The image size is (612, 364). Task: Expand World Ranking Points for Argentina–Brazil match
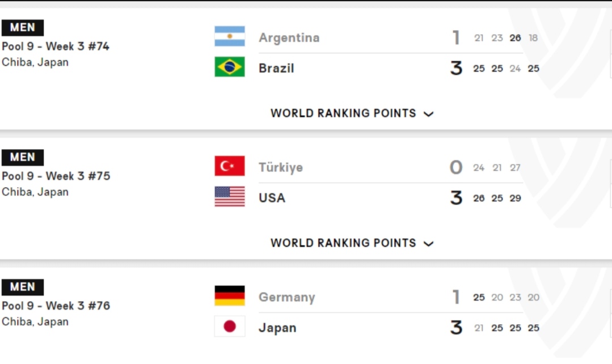(x=352, y=113)
